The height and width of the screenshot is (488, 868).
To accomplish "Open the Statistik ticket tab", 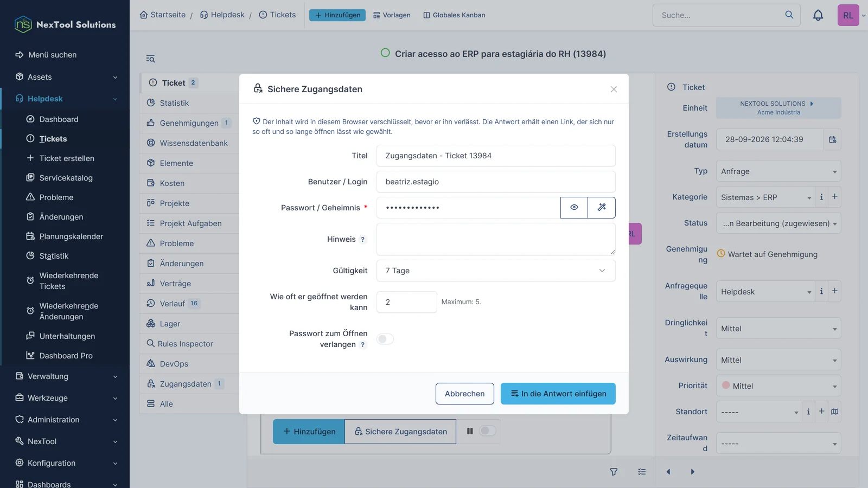I will point(189,103).
